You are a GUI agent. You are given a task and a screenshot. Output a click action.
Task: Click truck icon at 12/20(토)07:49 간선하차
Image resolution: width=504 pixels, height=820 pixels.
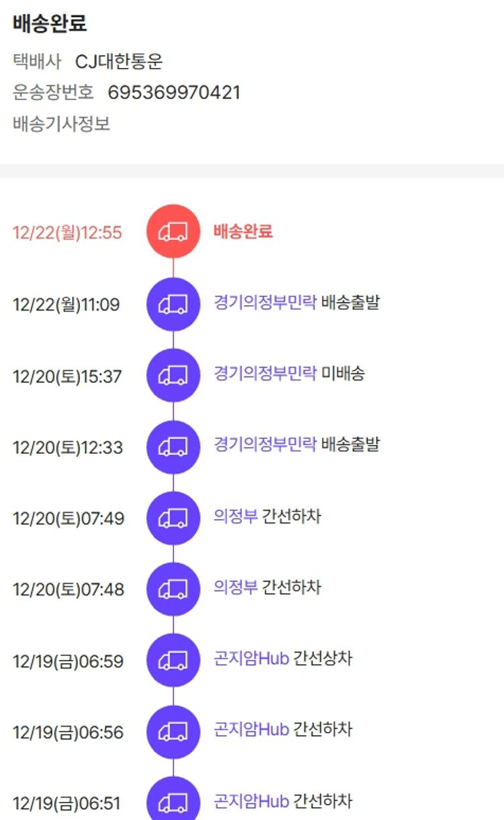(173, 518)
